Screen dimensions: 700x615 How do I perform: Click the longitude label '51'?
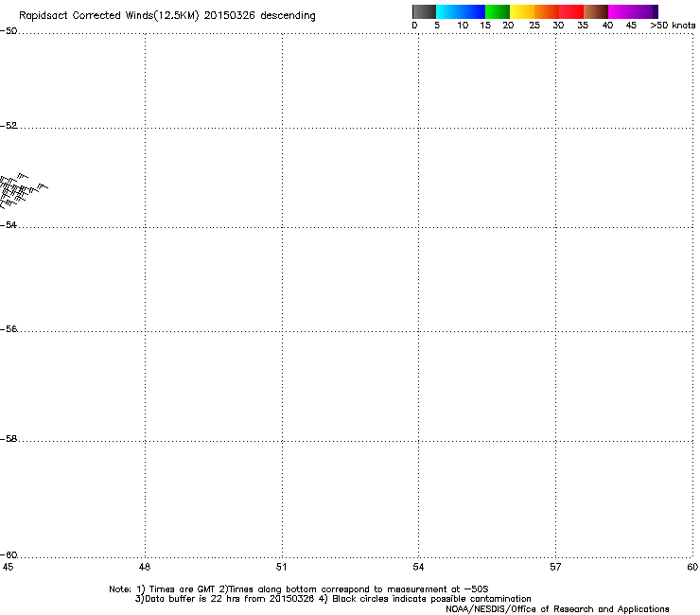click(x=281, y=567)
